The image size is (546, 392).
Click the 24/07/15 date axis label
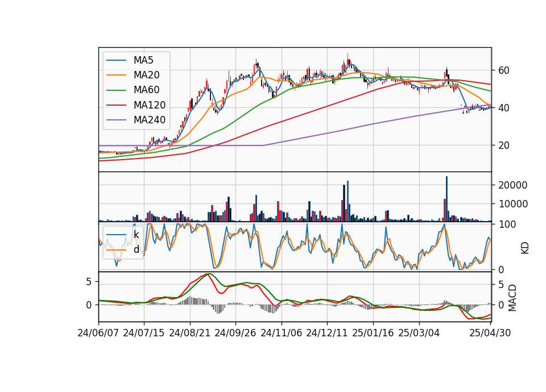tap(143, 333)
